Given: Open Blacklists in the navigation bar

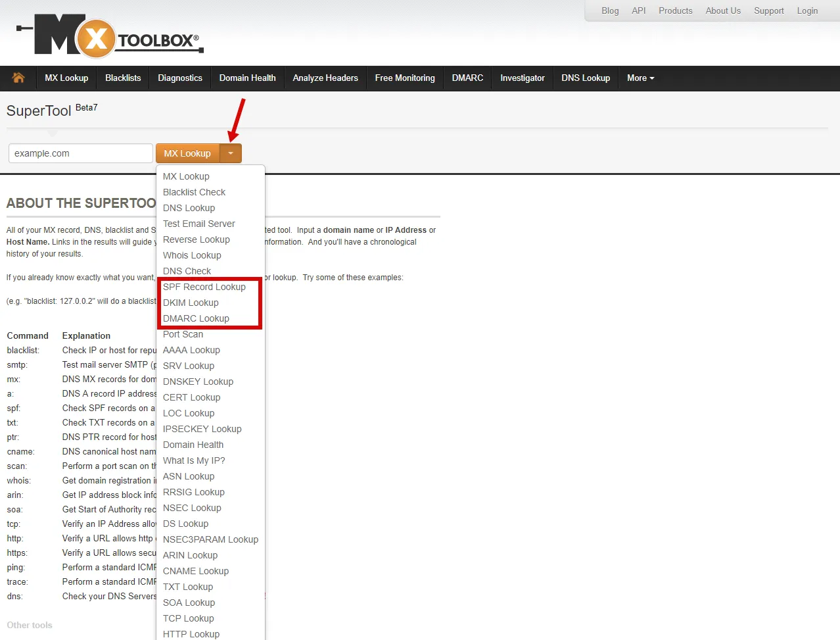Looking at the screenshot, I should [x=123, y=78].
